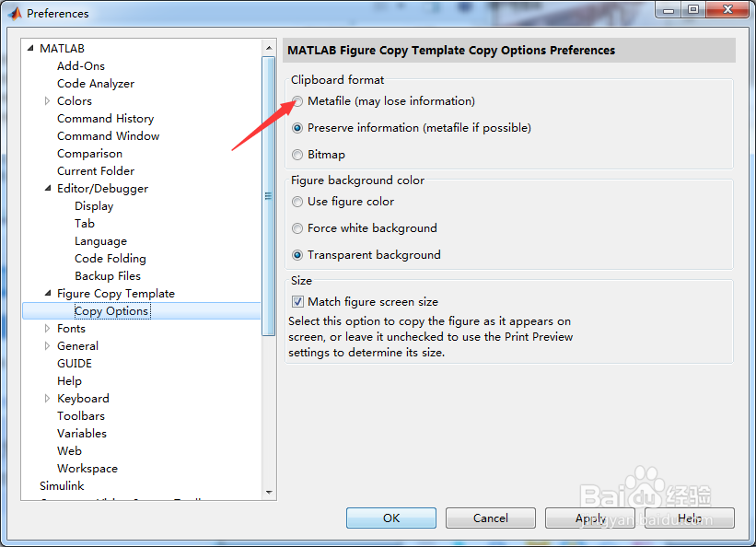Choose Force white background option

[297, 228]
